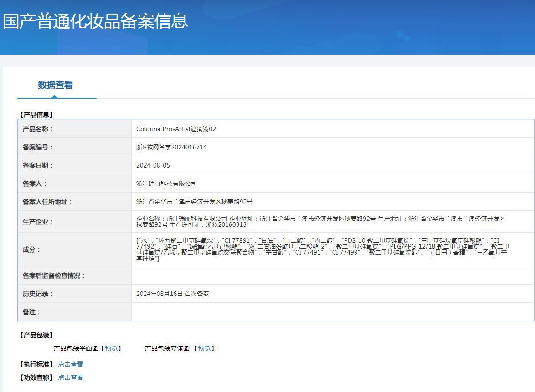Click the filer address 秋菱路92号 value

click(x=194, y=202)
